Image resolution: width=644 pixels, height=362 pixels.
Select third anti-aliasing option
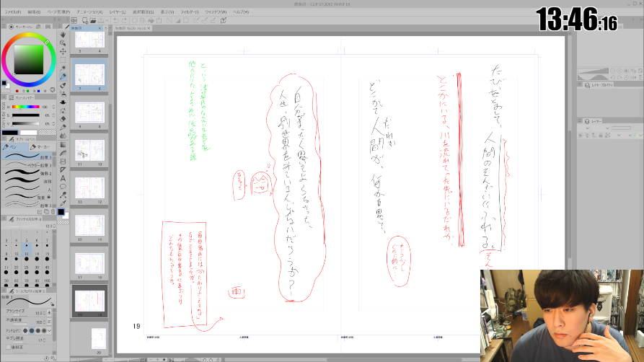38,330
